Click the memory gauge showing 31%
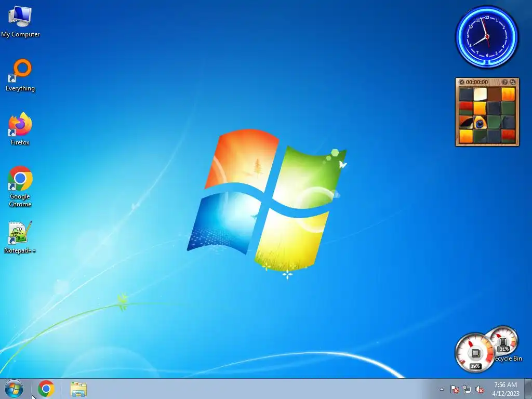This screenshot has width=532, height=399. [504, 341]
